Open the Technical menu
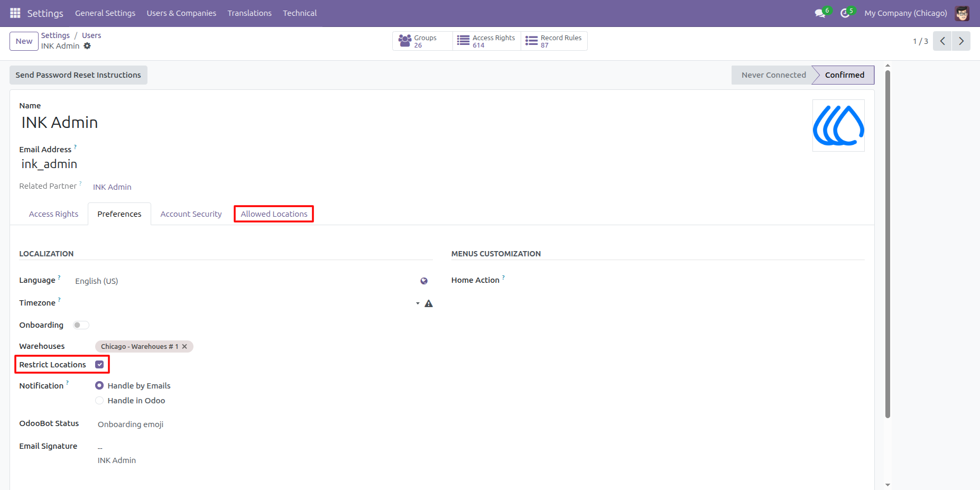 (x=300, y=13)
